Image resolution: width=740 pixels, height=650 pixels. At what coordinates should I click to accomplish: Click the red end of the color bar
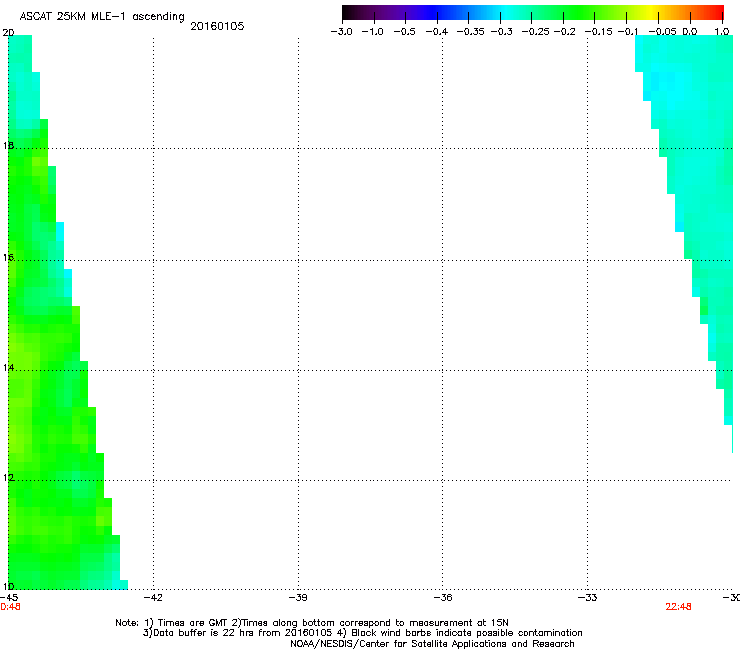click(x=715, y=12)
